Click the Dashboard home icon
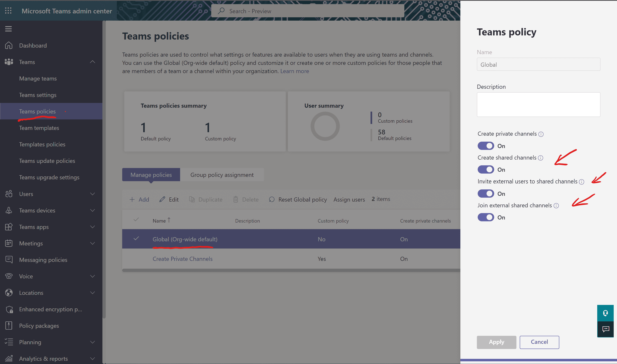Viewport: 617px width, 364px height. coord(9,45)
